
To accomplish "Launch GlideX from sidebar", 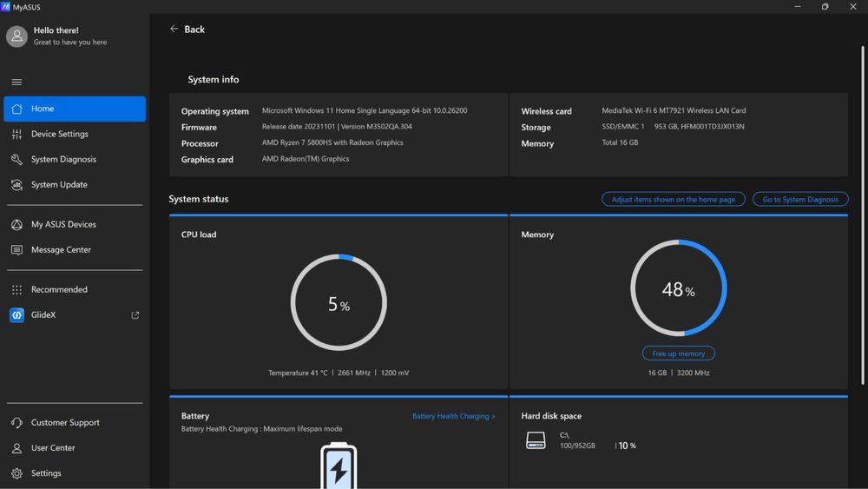I will pos(75,315).
